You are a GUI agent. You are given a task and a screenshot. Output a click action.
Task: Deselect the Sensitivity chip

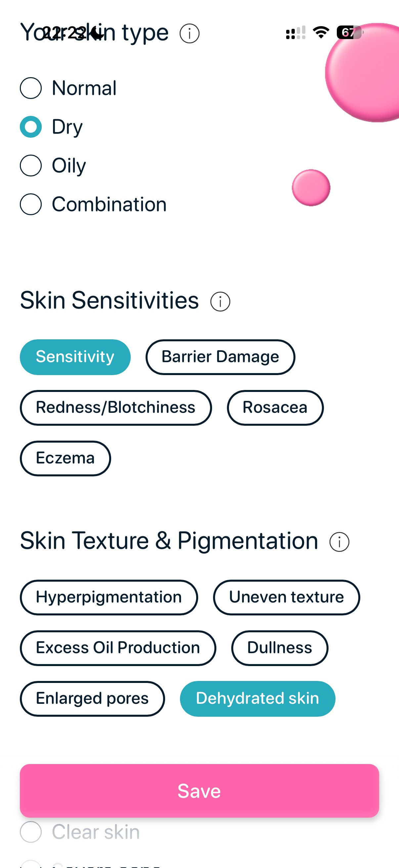click(75, 357)
